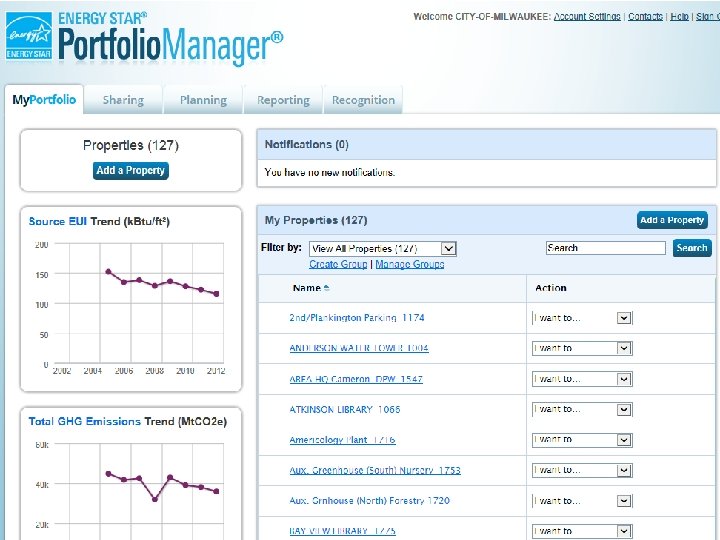Open ATKINSON LIBRARY 1066 property
This screenshot has width=720, height=540.
(x=344, y=409)
